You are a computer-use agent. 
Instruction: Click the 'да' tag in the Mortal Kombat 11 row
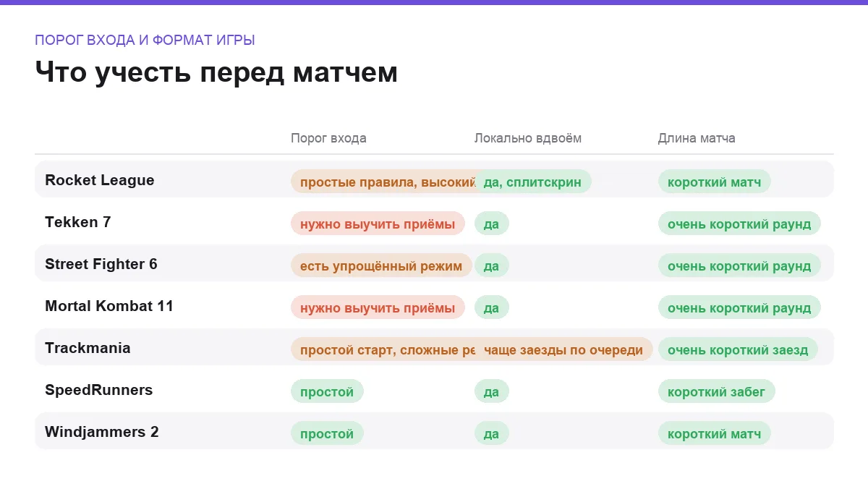492,307
